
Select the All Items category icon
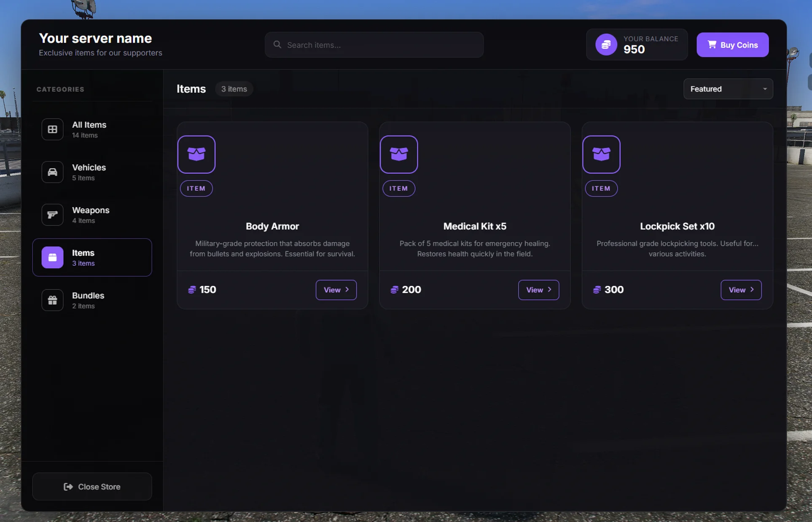pyautogui.click(x=52, y=129)
